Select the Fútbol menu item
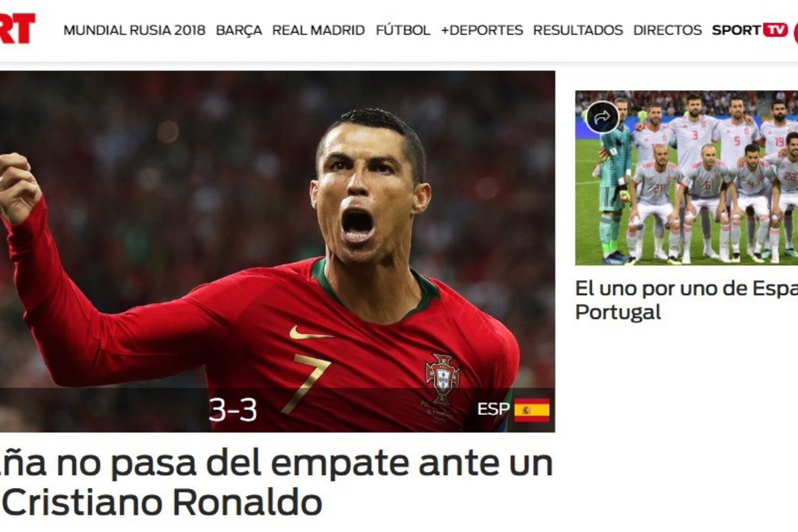Viewport: 798px width, 532px height. pos(403,30)
